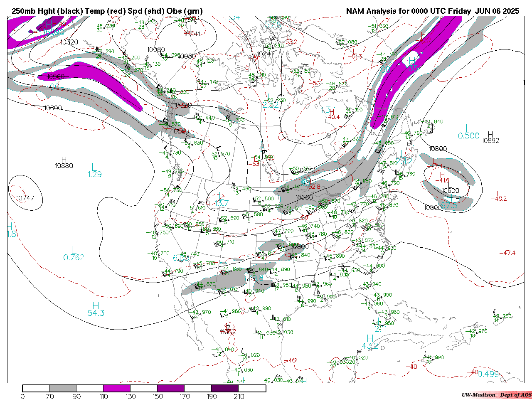Click the black "10320" label near top-left
The width and height of the screenshot is (532, 399).
coord(69,42)
